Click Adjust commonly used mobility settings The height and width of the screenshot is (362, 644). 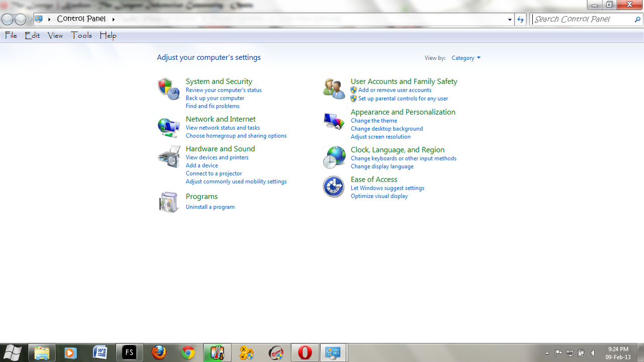point(236,182)
